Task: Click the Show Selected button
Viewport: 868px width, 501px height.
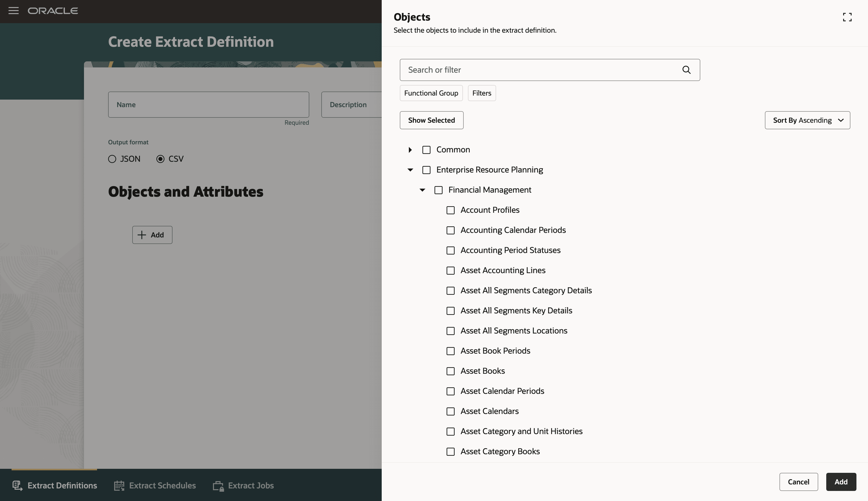Action: pyautogui.click(x=431, y=120)
